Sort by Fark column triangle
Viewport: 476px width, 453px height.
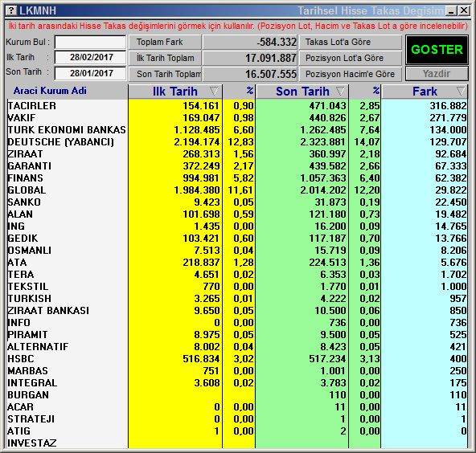pyautogui.click(x=461, y=91)
